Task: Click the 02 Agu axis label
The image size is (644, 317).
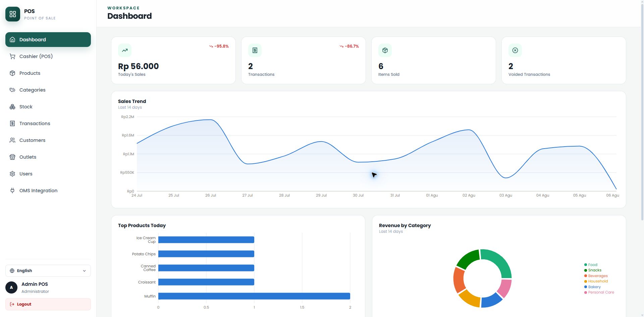Action: tap(469, 195)
